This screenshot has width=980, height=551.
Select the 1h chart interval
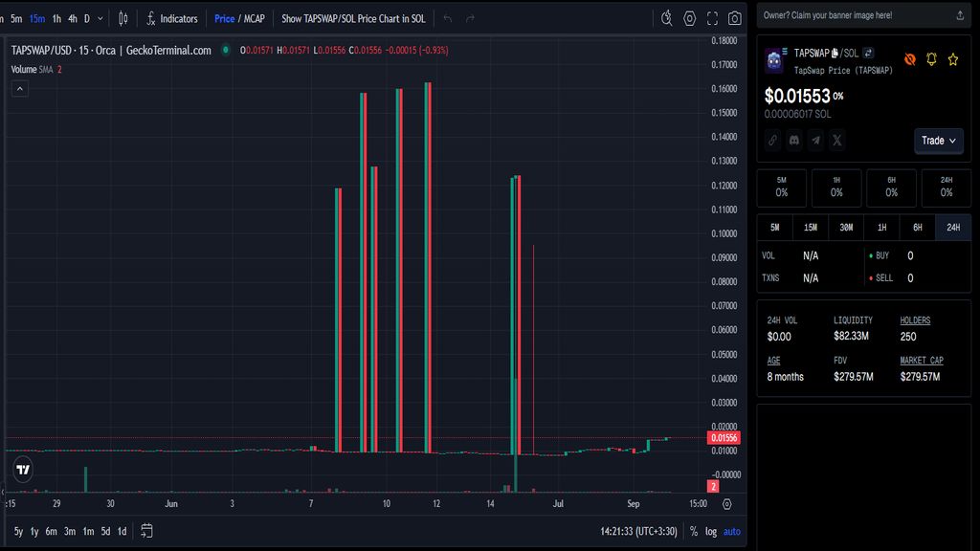(56, 19)
